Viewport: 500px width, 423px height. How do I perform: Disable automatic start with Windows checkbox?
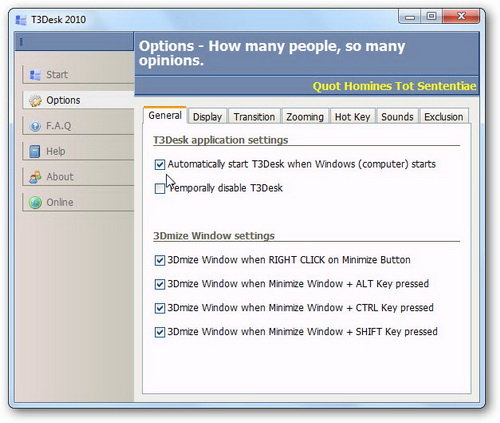pyautogui.click(x=160, y=164)
